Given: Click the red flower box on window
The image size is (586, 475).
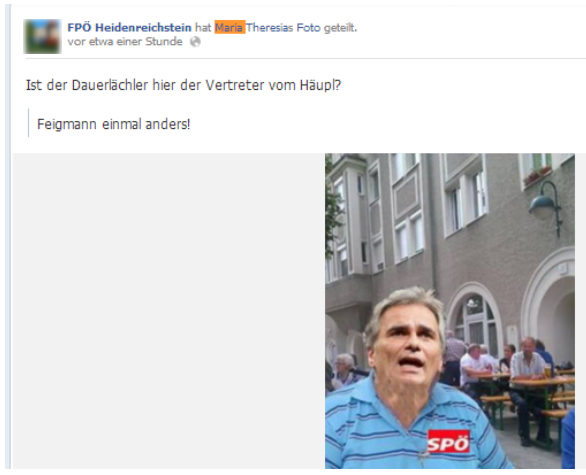Looking at the screenshot, I should pyautogui.click(x=537, y=175).
